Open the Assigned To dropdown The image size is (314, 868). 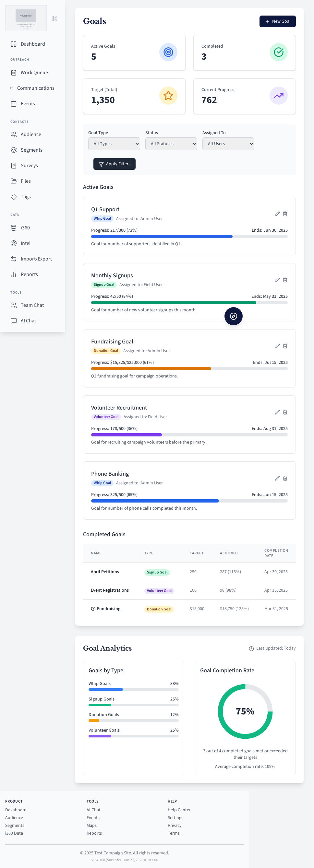click(x=228, y=144)
